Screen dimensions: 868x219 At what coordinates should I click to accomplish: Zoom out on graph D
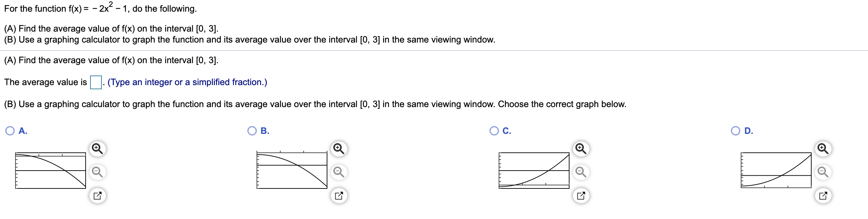click(823, 172)
